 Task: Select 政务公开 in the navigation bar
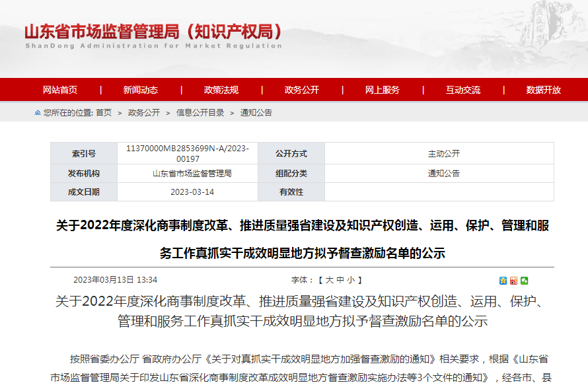point(302,90)
